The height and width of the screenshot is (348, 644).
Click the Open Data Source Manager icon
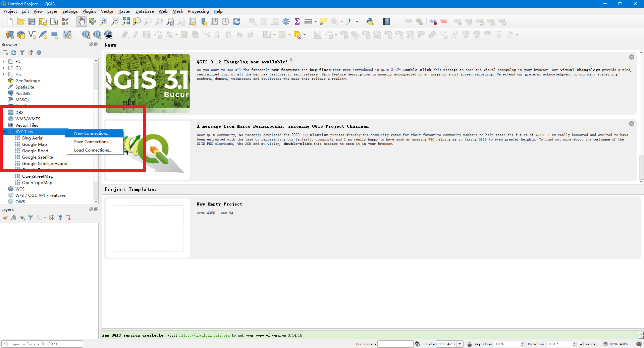[x=10, y=35]
